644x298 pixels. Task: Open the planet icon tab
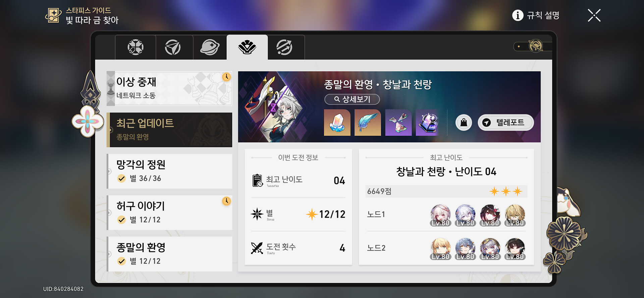pos(210,47)
